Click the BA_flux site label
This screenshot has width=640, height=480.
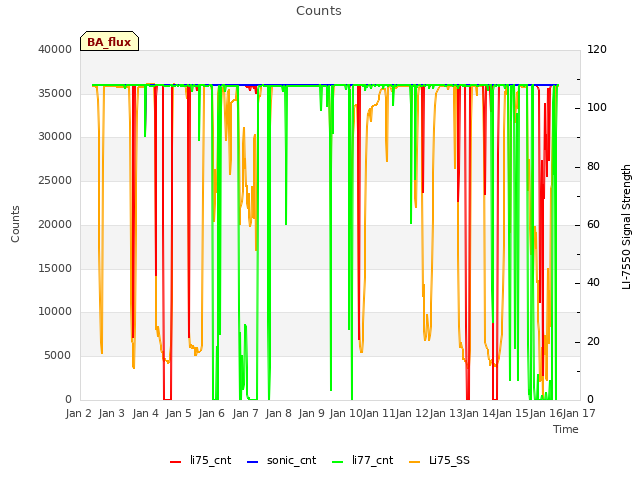109,42
